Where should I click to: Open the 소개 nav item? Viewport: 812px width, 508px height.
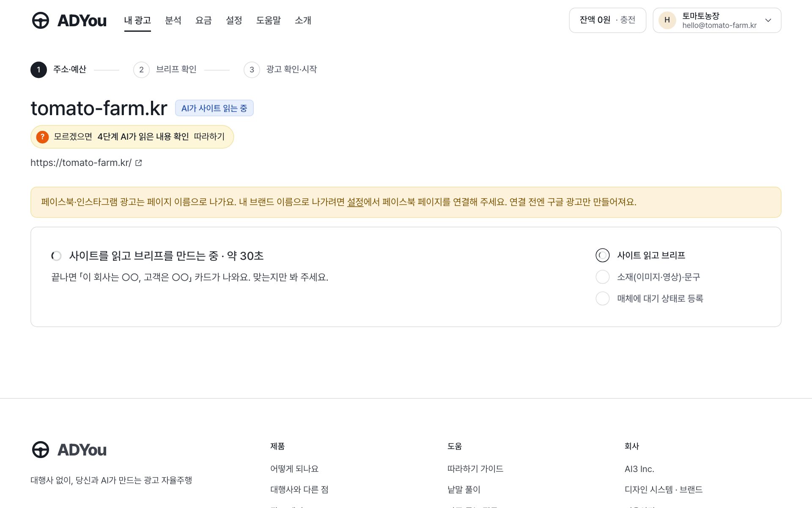(x=303, y=20)
